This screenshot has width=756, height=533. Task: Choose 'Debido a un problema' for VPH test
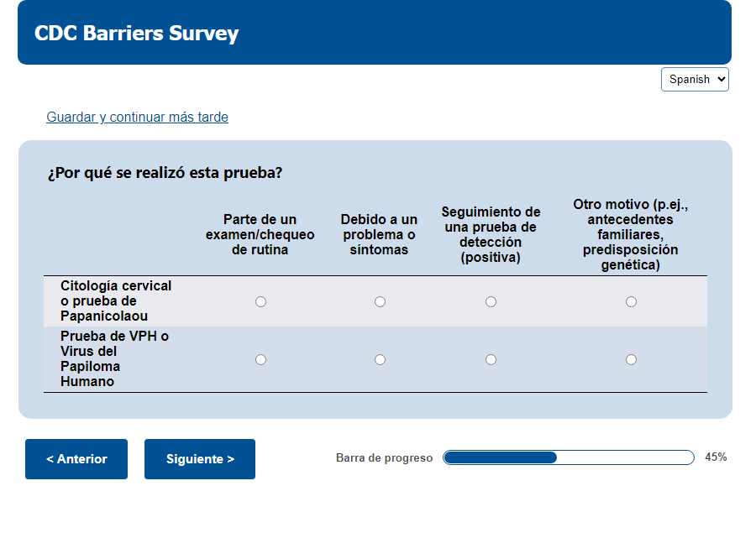(x=380, y=359)
